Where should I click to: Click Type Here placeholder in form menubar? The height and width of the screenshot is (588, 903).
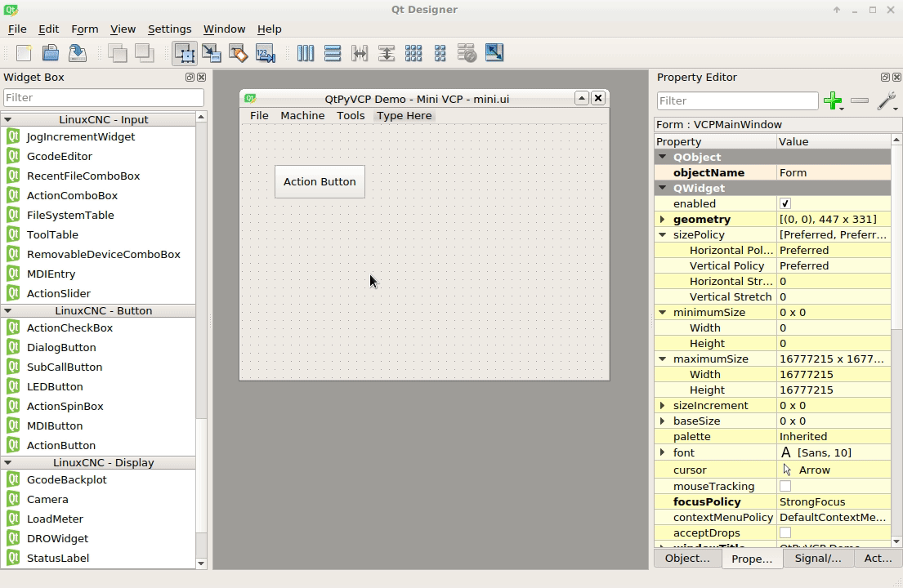pyautogui.click(x=405, y=116)
